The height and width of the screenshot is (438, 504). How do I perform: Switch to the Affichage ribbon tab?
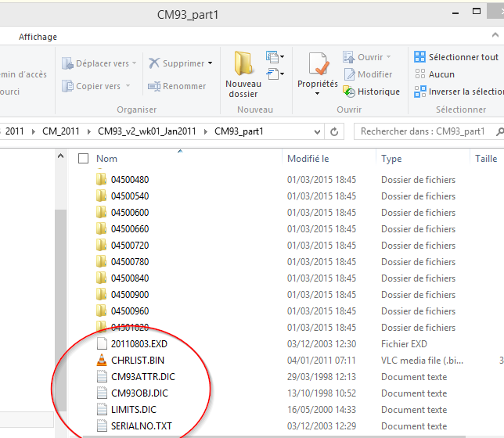[38, 37]
